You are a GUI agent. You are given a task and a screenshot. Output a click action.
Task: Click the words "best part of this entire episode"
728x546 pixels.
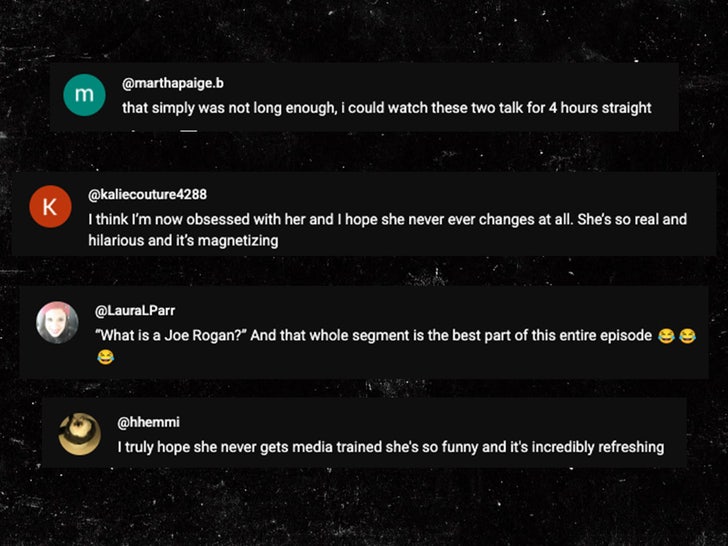point(542,335)
